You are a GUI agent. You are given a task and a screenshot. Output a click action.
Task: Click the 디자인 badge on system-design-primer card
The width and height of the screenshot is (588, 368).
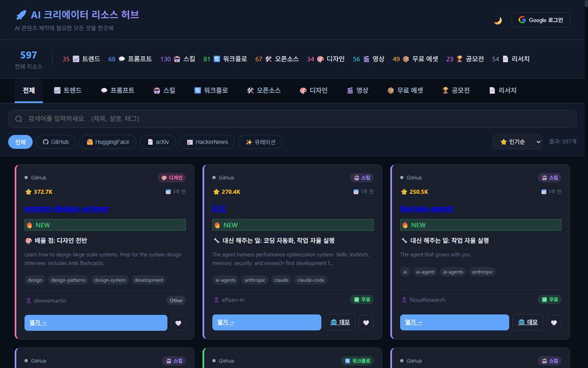tap(172, 178)
